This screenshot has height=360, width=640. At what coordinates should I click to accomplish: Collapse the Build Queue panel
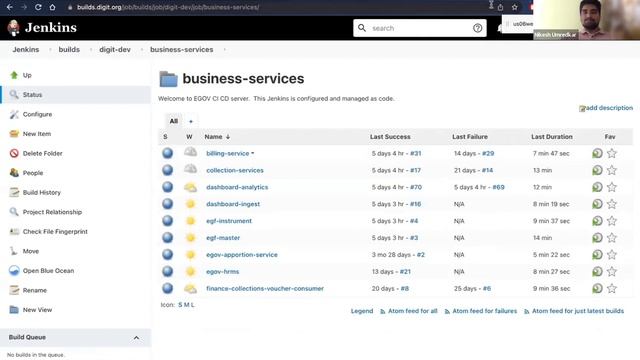(136, 338)
